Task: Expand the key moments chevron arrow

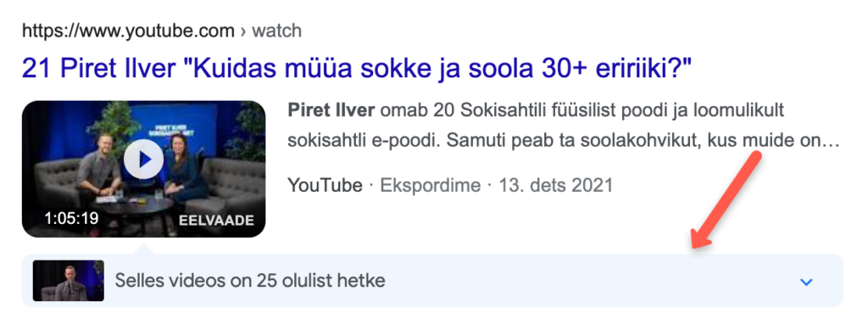Action: [x=807, y=282]
